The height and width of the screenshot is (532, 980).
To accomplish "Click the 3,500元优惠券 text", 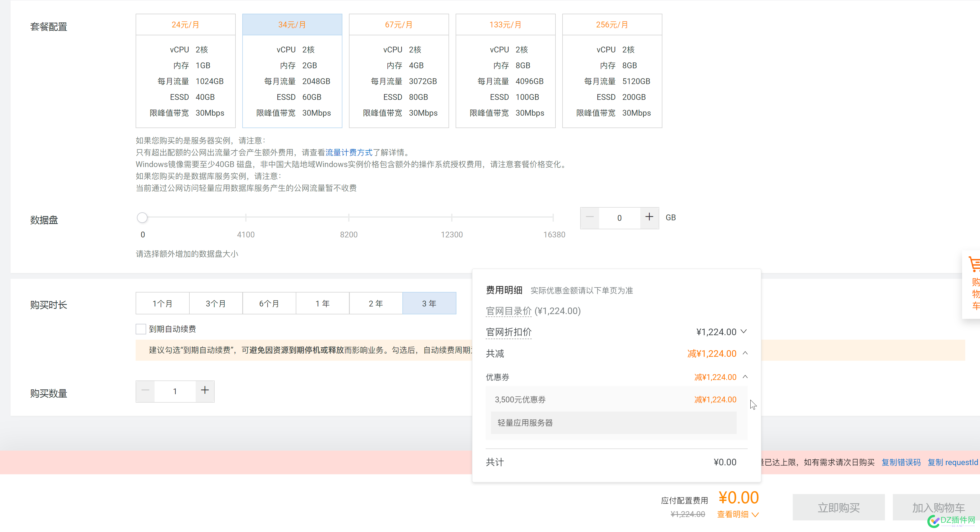I will 520,399.
